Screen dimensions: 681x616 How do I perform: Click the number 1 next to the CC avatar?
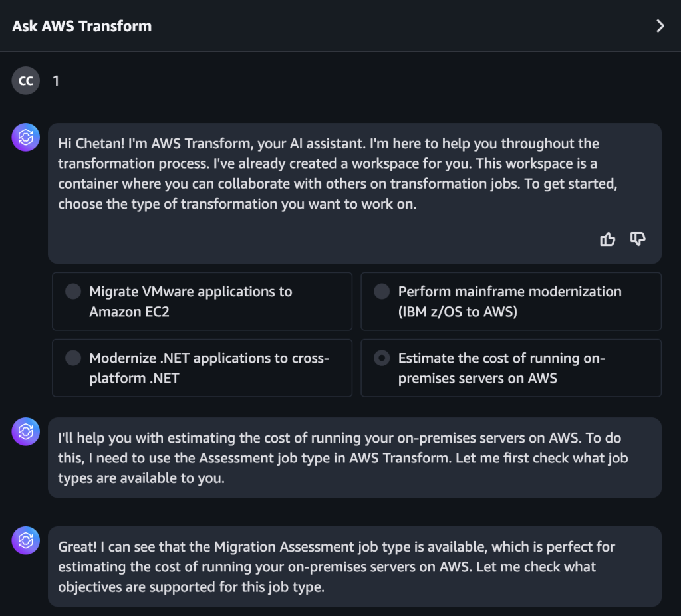tap(56, 80)
